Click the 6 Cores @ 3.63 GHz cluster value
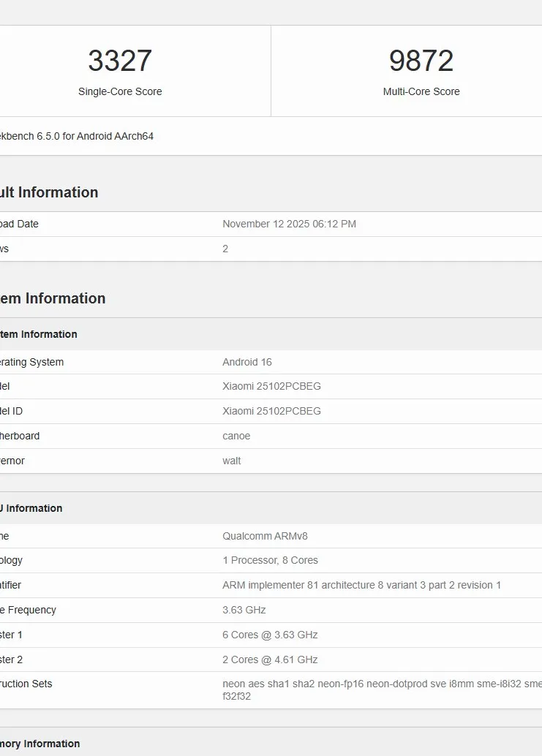 tap(270, 635)
